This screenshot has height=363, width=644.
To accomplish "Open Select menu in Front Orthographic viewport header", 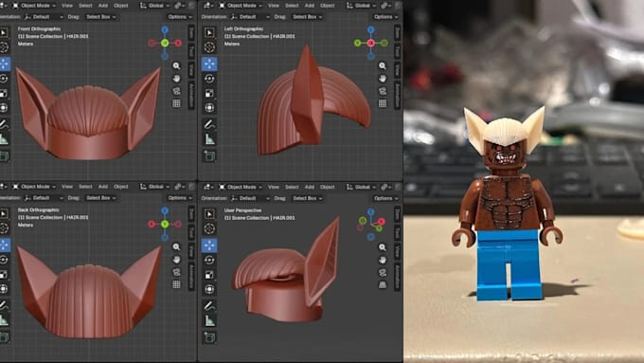I will [x=85, y=6].
